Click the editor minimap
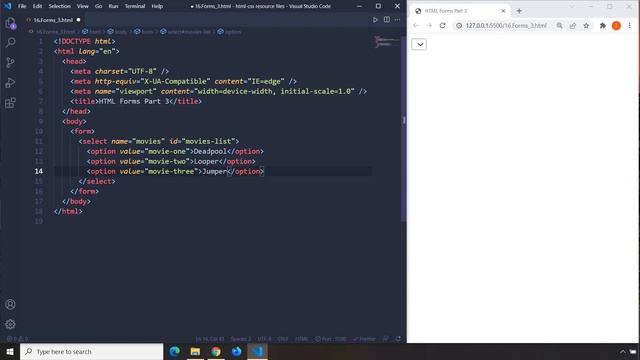 point(387,41)
